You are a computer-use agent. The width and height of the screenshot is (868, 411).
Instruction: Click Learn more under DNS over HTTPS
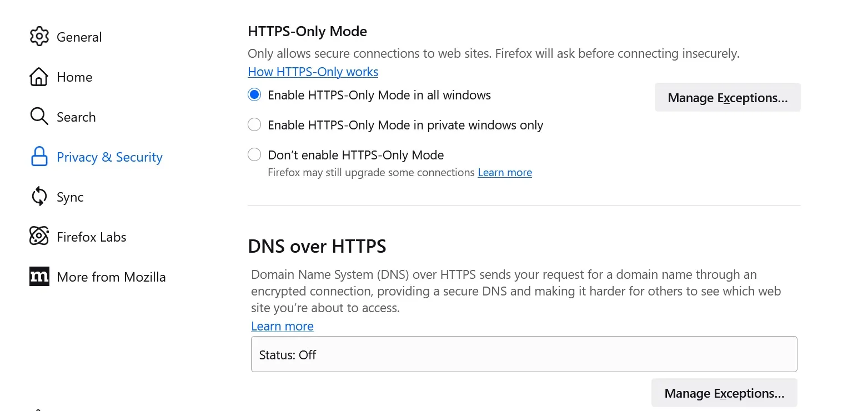coord(282,326)
